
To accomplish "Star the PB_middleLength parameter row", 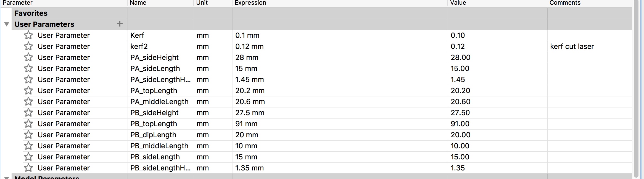I will (x=28, y=146).
